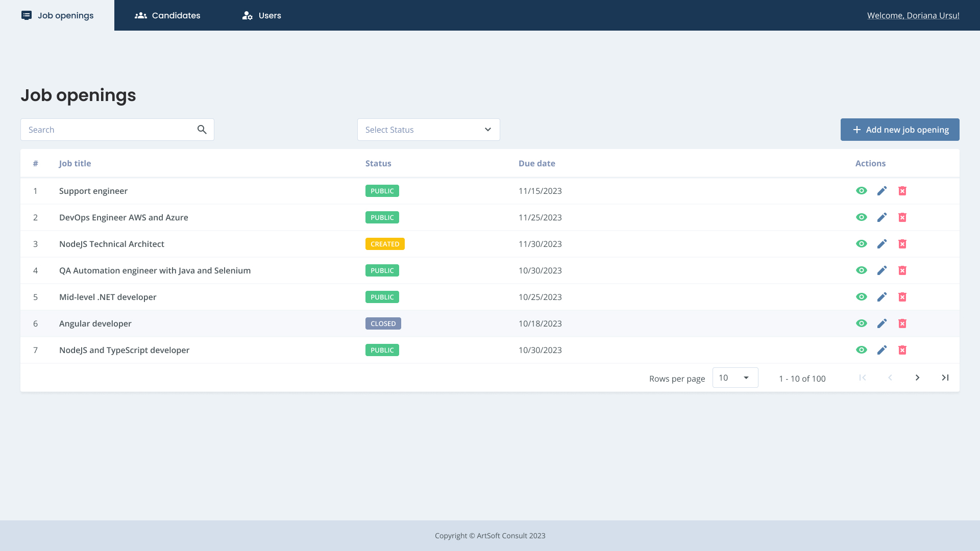View the DevOps Engineer AWS and Azure opening
The image size is (980, 551).
point(862,217)
